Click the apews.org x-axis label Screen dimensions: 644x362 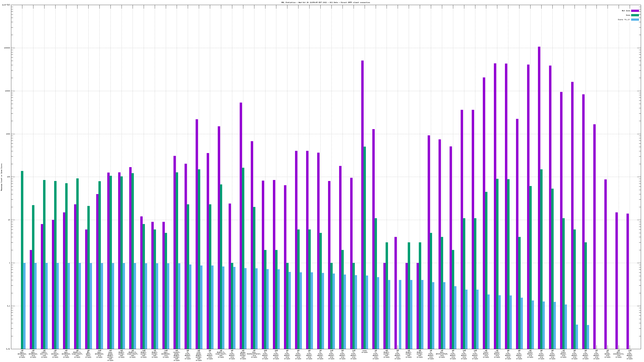click(x=608, y=354)
